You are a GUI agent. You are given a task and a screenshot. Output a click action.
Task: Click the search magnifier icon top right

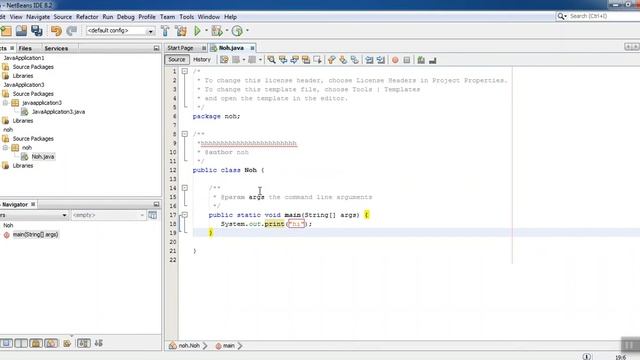(x=561, y=16)
